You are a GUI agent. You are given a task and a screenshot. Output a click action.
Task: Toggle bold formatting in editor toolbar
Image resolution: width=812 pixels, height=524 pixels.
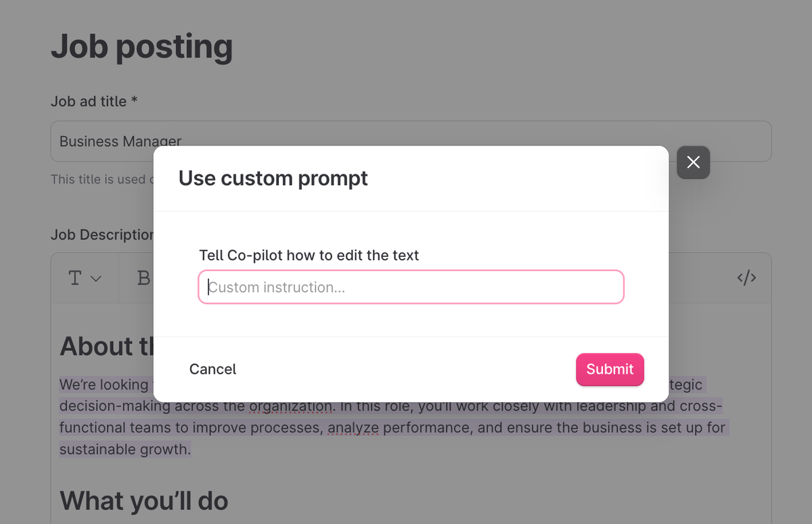(143, 278)
